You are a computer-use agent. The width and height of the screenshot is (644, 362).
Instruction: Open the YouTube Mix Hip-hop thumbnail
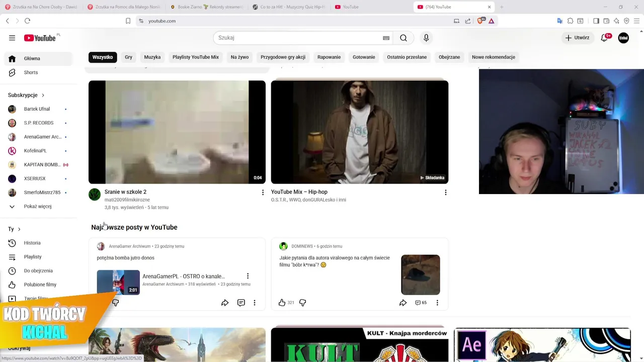point(360,132)
